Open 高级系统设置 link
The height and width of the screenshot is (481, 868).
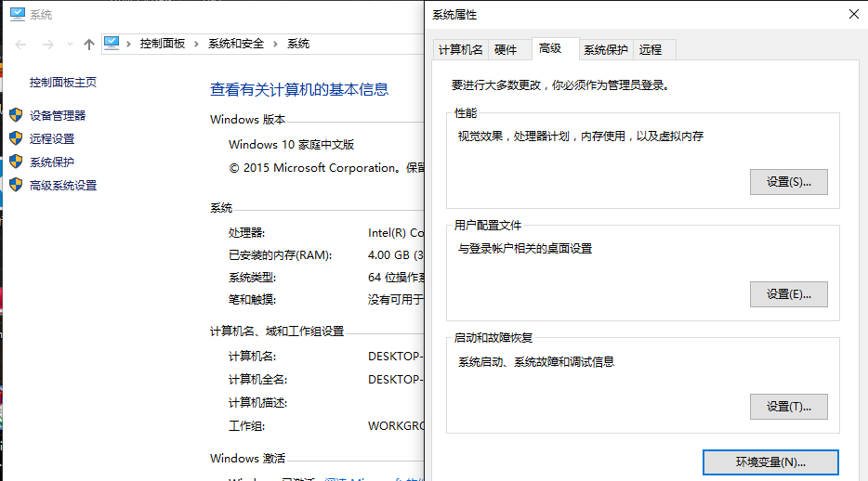(63, 185)
